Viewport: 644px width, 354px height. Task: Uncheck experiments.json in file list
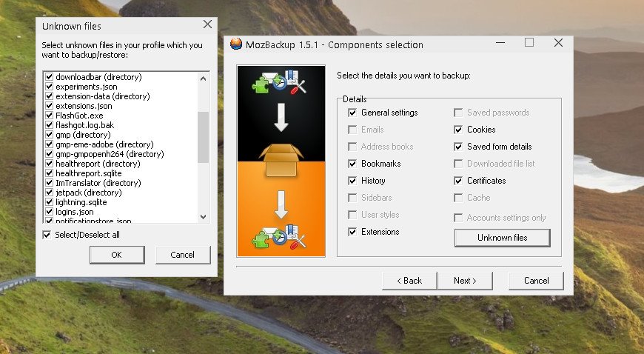50,87
